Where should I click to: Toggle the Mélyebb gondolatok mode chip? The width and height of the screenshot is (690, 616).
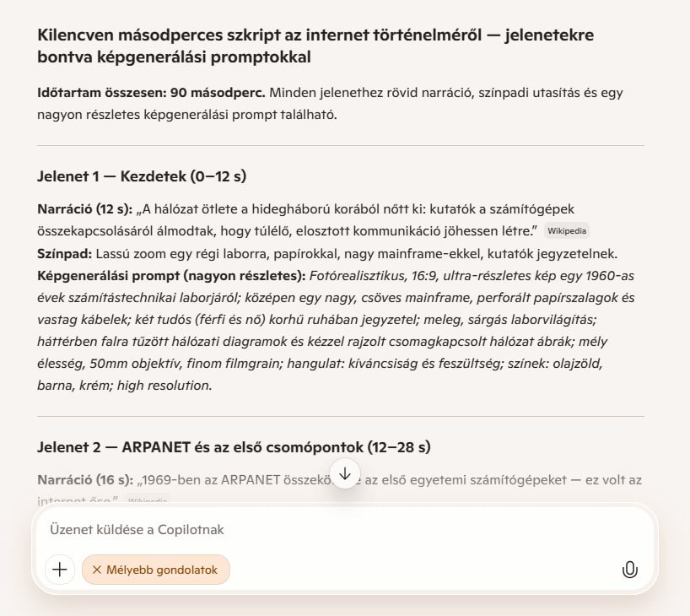click(x=162, y=570)
